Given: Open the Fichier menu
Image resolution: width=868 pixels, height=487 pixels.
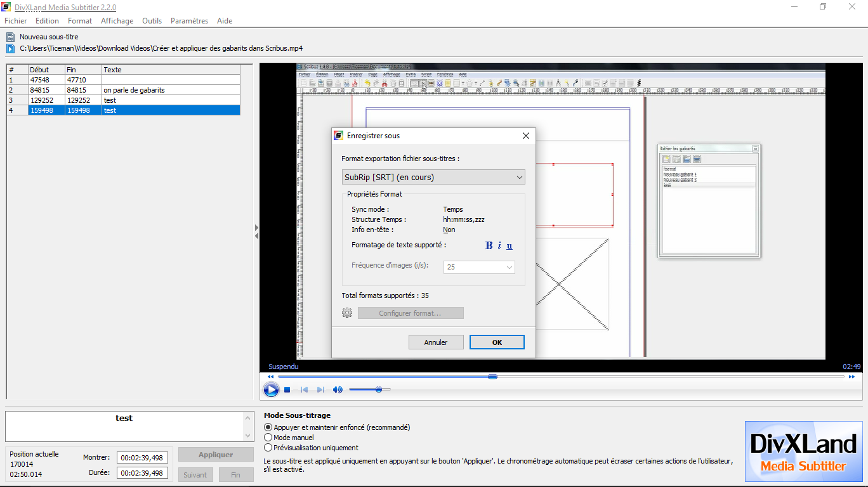Looking at the screenshot, I should click(16, 21).
